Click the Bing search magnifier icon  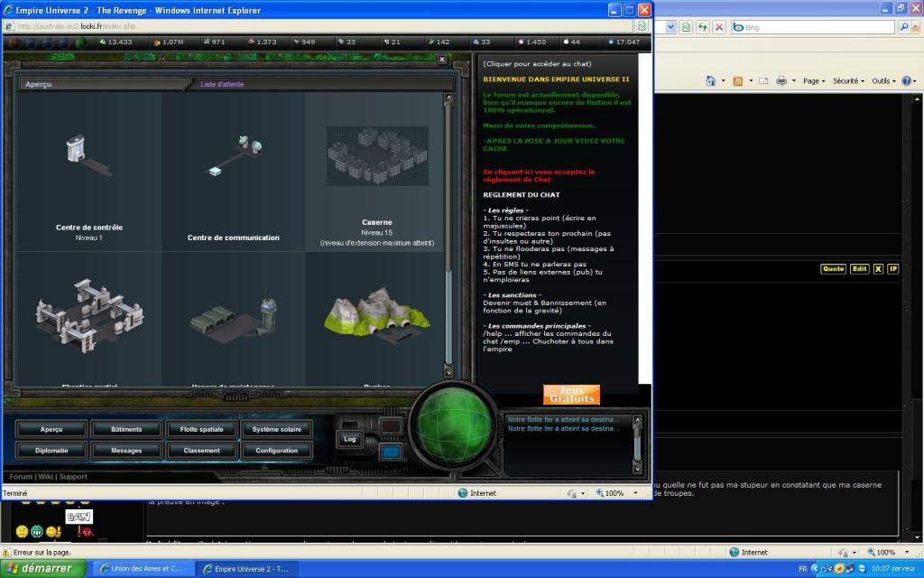click(903, 27)
